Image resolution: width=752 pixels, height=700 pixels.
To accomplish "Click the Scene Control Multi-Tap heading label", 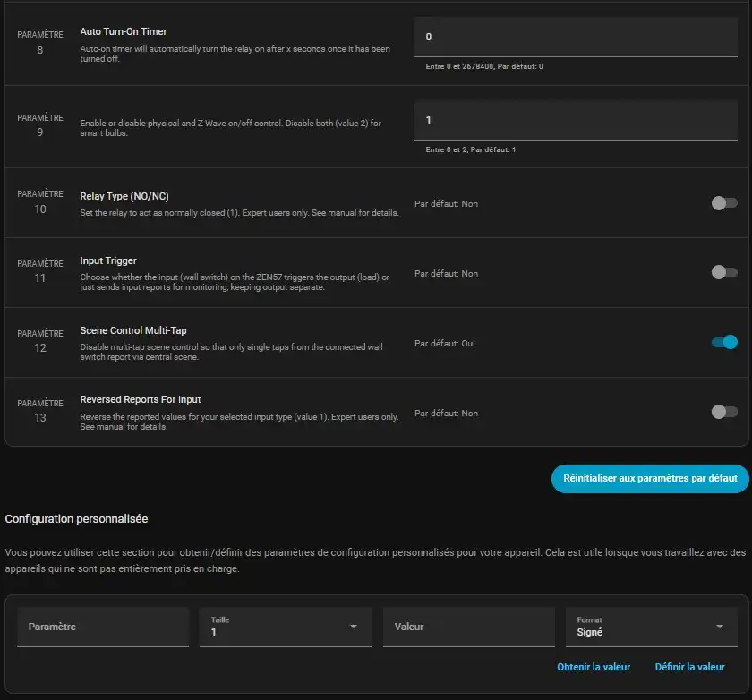I will click(133, 330).
